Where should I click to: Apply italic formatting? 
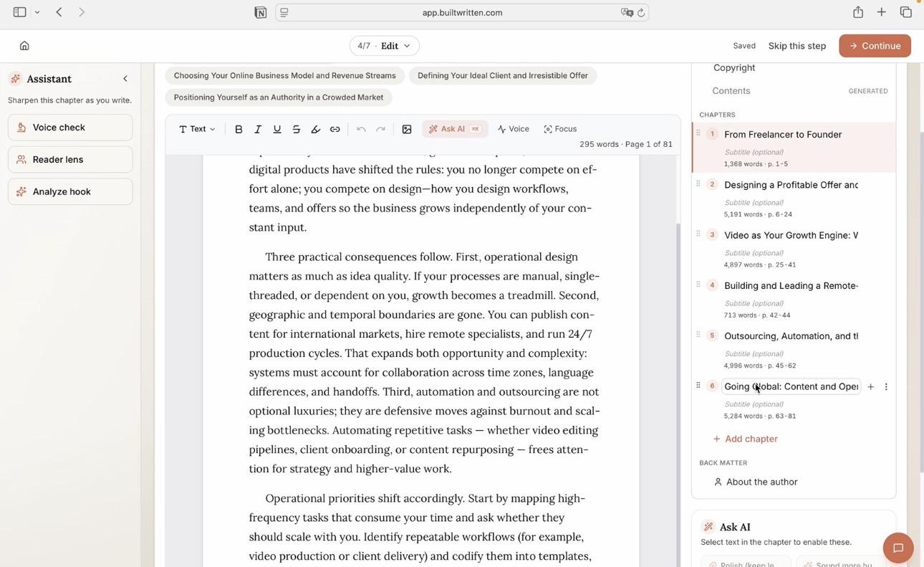point(258,129)
